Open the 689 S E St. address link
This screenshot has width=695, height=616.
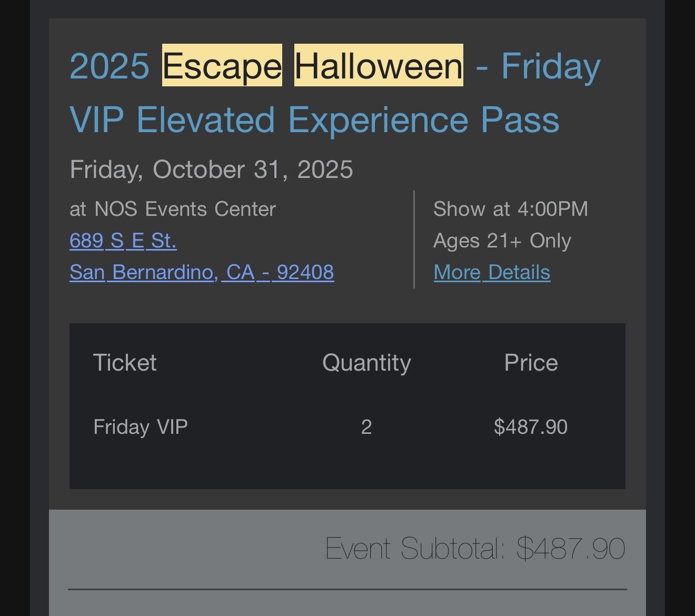123,241
